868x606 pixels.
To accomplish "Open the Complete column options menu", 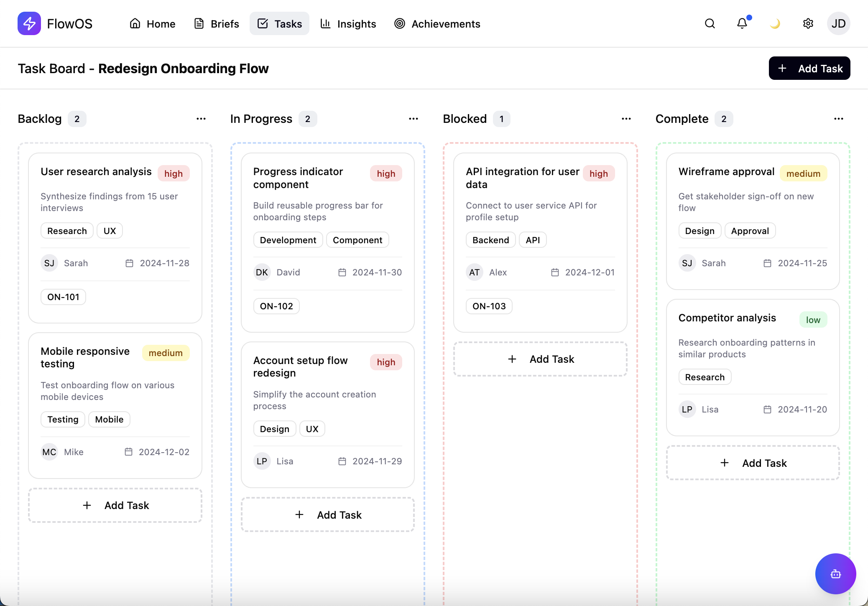I will 839,119.
